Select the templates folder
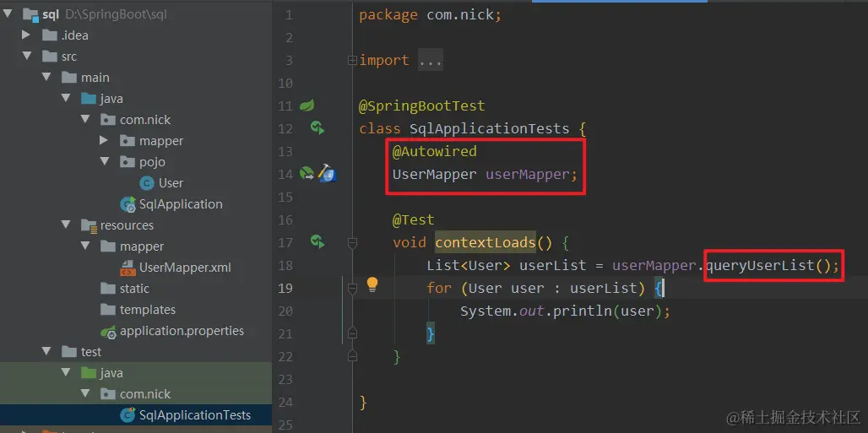The height and width of the screenshot is (433, 868). [147, 310]
